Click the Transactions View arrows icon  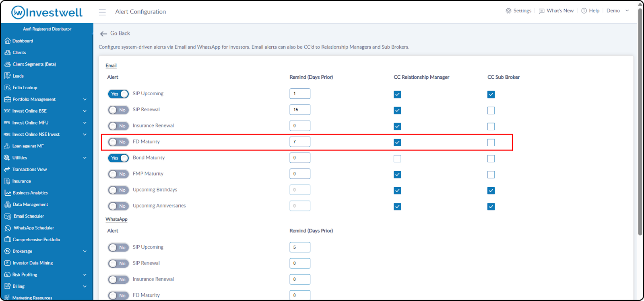click(7, 169)
